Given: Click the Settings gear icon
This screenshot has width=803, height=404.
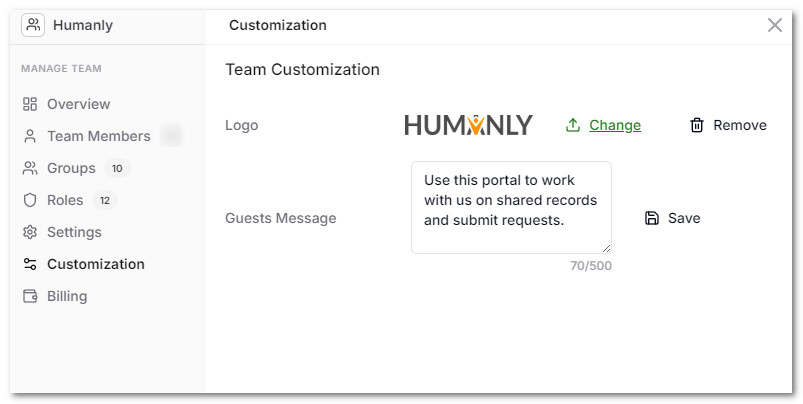Looking at the screenshot, I should (x=30, y=232).
